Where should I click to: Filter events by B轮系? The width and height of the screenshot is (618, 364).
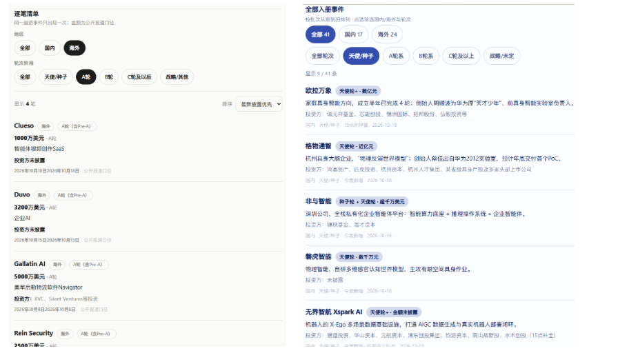pos(426,56)
